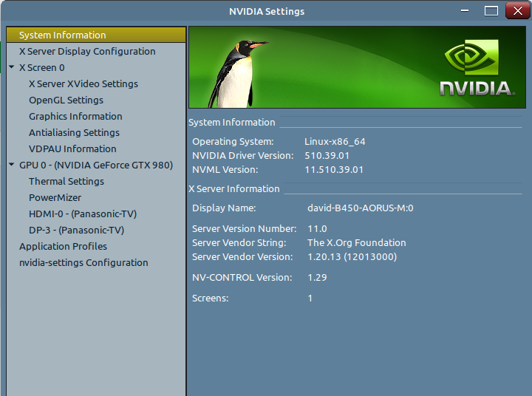The image size is (532, 396).
Task: Open nvidia-settings Configuration page
Action: (83, 262)
